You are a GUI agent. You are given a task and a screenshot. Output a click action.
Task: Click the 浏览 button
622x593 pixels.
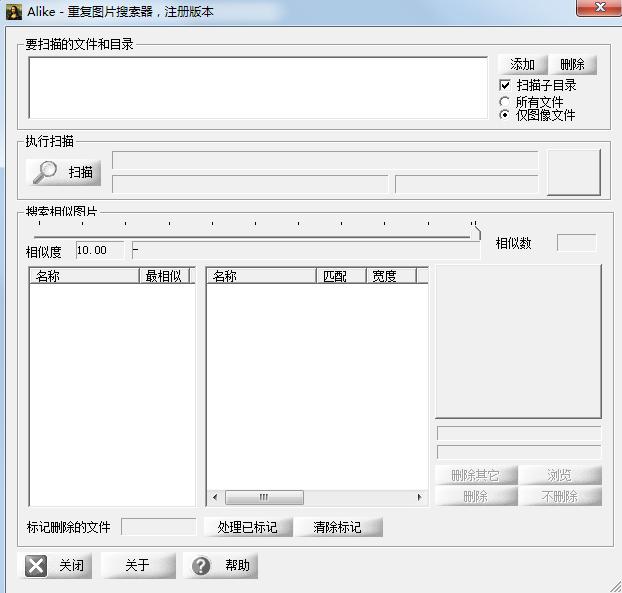click(560, 475)
